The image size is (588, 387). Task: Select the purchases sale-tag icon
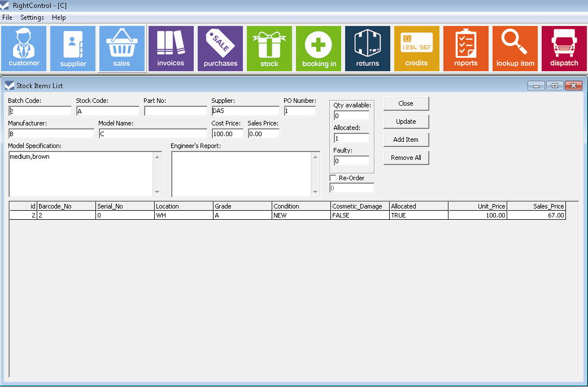[x=220, y=49]
